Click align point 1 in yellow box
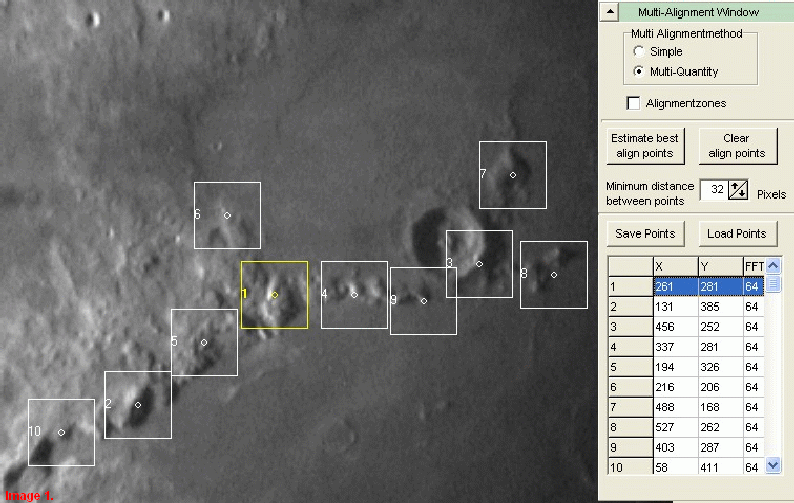 click(275, 295)
